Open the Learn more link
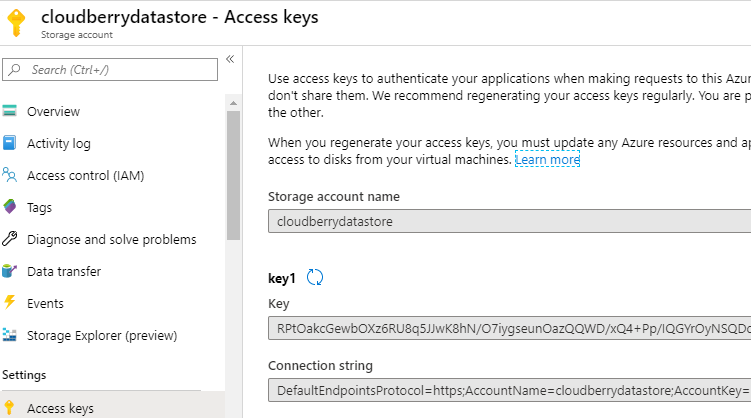The height and width of the screenshot is (418, 751). 547,159
